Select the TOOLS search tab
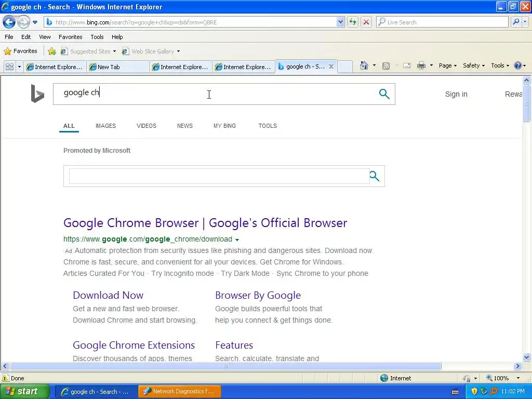This screenshot has width=532, height=399. click(268, 126)
